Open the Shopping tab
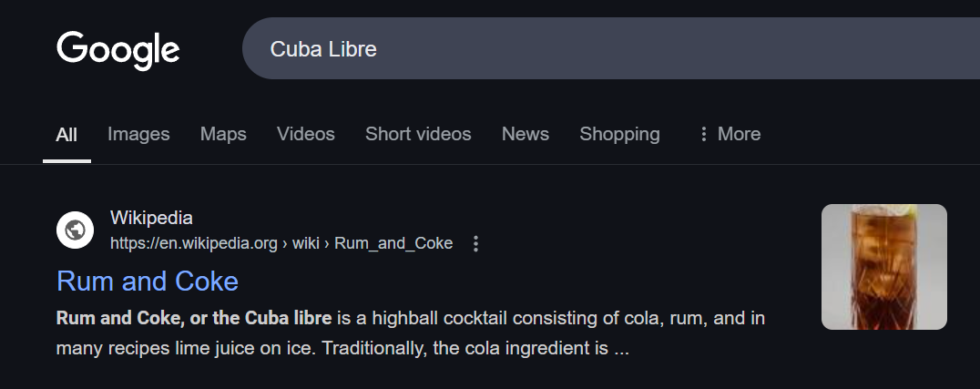This screenshot has height=389, width=980. [x=619, y=134]
